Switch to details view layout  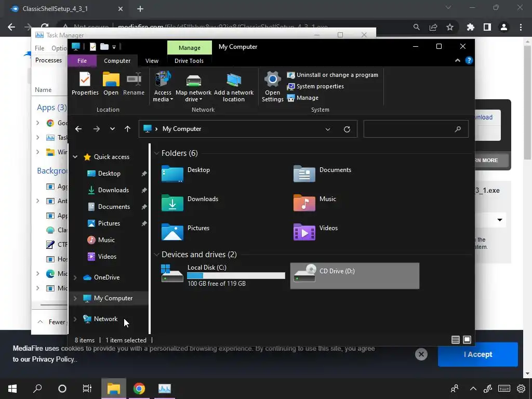(456, 340)
